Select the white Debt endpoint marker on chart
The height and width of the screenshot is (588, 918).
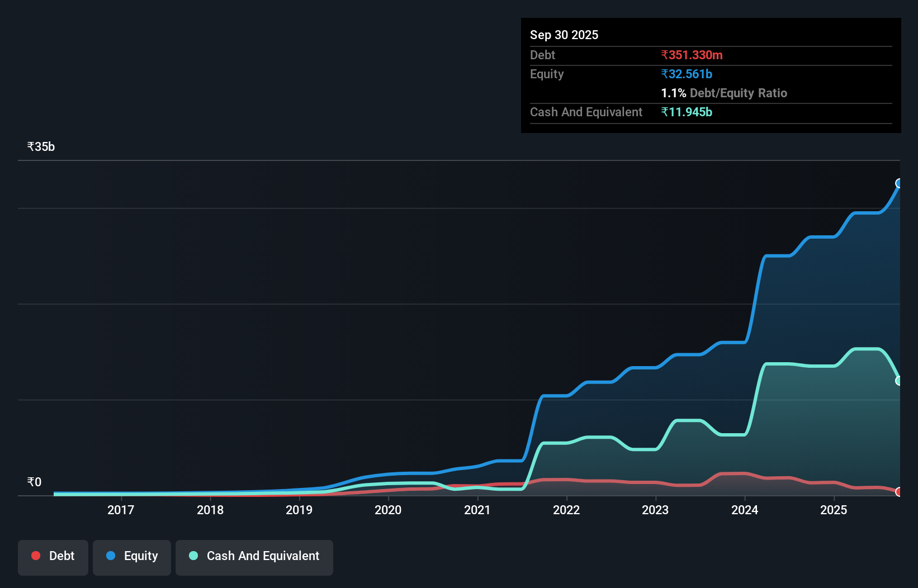click(899, 492)
